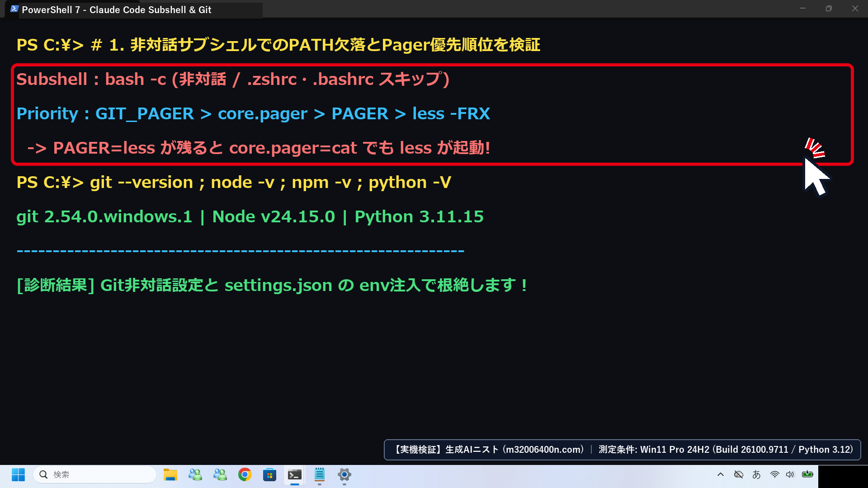Expand the hidden system tray icons chevron

(721, 474)
